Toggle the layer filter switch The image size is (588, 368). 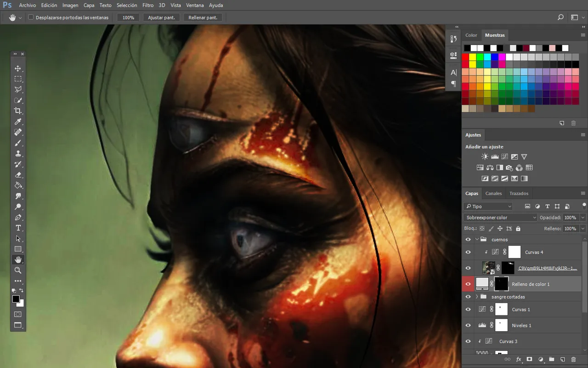pos(584,205)
